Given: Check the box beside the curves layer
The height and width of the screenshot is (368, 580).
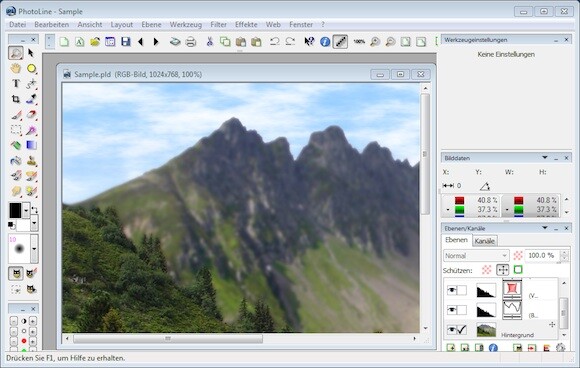Looking at the screenshot, I should [462, 310].
